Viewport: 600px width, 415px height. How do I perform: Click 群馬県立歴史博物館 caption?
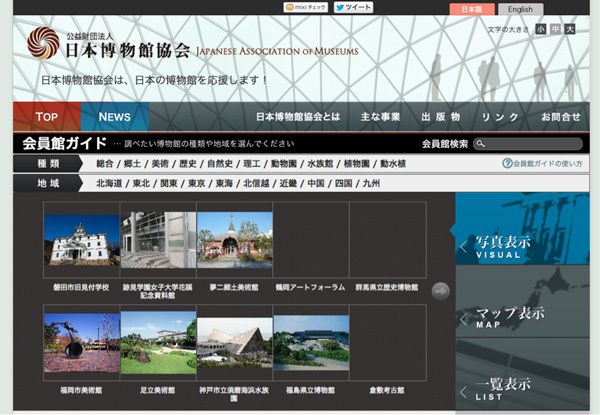tap(387, 287)
